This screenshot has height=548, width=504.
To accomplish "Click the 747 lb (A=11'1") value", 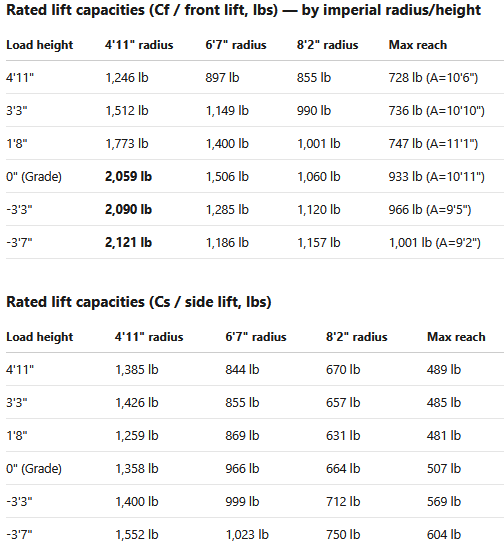I will [433, 144].
